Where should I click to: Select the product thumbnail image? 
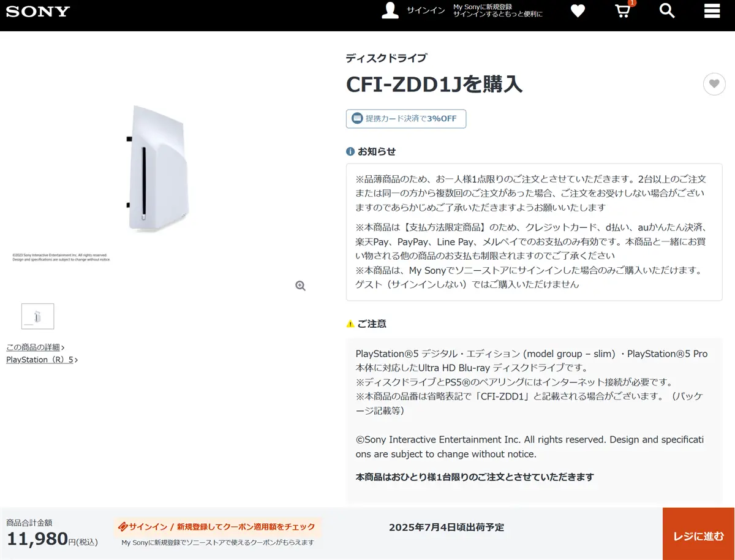(x=37, y=316)
